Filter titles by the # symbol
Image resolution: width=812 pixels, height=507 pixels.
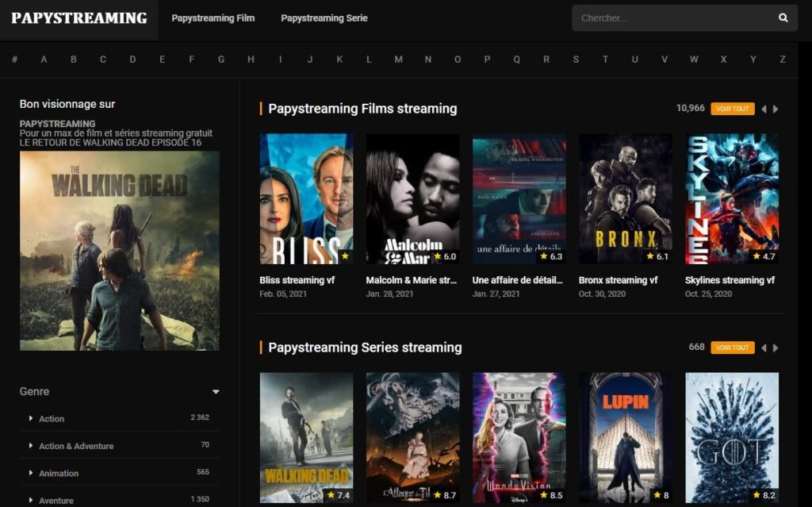(x=14, y=60)
